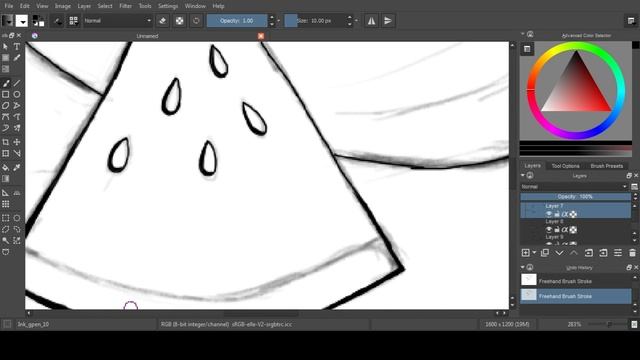640x360 pixels.
Task: Toggle alpha inheritance on Layer 7
Action: [x=564, y=214]
